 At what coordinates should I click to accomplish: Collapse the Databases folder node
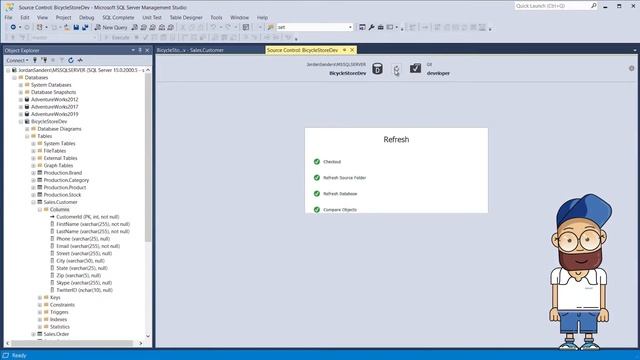point(15,78)
